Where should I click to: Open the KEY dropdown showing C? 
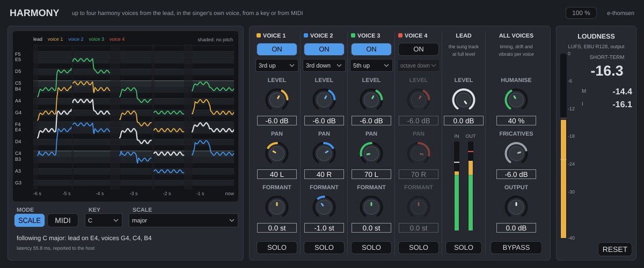104,220
